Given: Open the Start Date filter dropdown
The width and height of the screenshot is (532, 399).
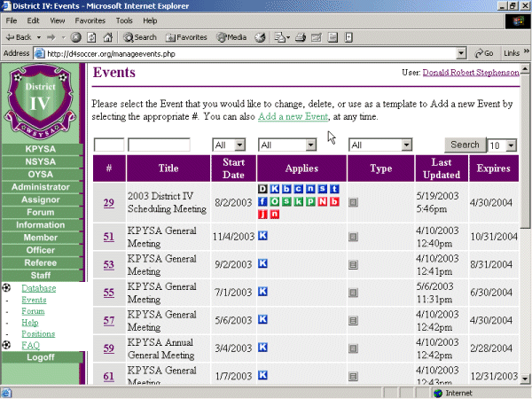Looking at the screenshot, I should click(x=228, y=145).
